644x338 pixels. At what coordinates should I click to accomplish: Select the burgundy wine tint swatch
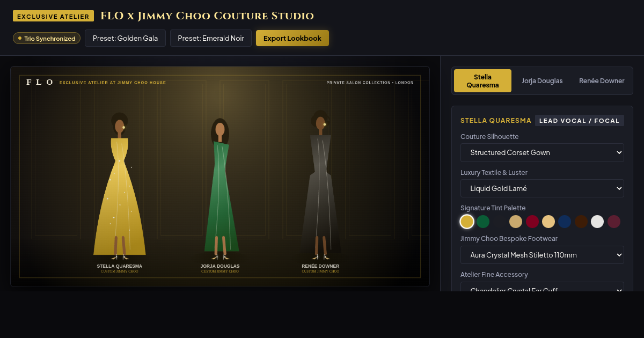(614, 222)
